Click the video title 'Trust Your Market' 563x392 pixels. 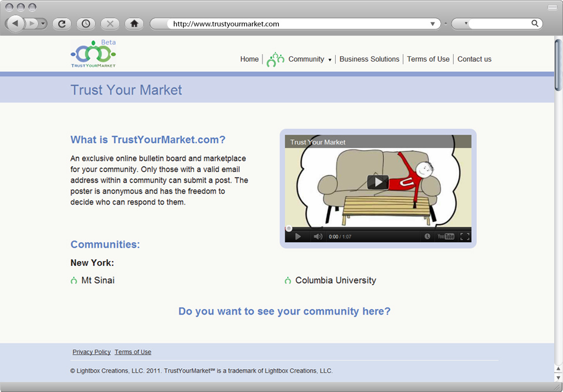pyautogui.click(x=318, y=142)
